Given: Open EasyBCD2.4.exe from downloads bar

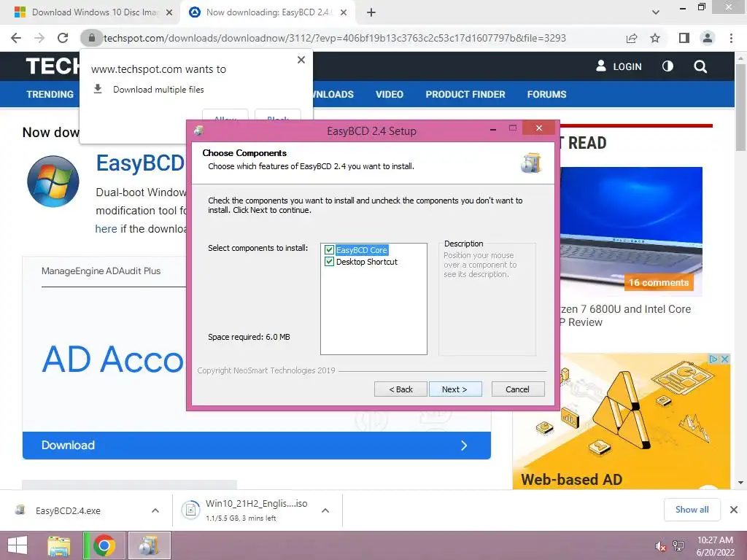Looking at the screenshot, I should pyautogui.click(x=68, y=510).
